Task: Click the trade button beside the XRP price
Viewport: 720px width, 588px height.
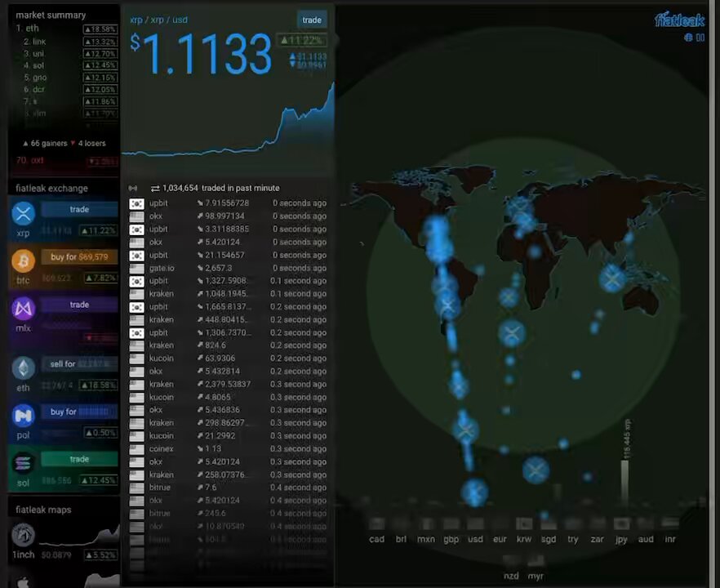Action: tap(312, 20)
